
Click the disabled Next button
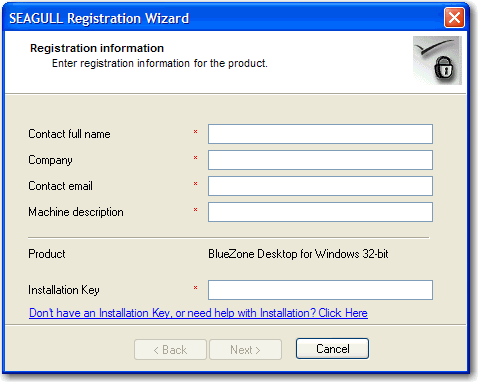[x=245, y=350]
